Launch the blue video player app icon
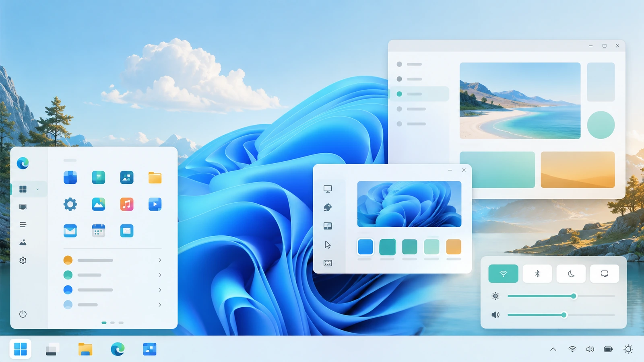Viewport: 644px width, 362px height. pyautogui.click(x=155, y=204)
